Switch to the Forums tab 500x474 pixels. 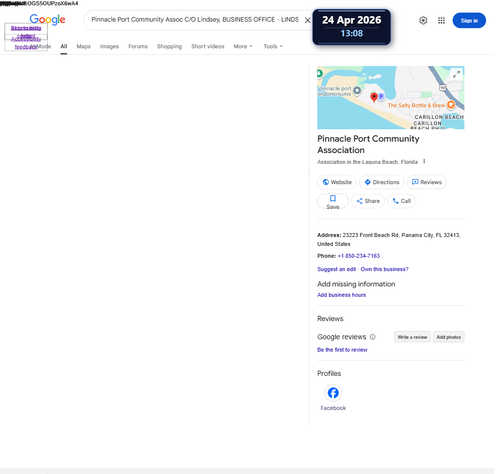click(138, 46)
